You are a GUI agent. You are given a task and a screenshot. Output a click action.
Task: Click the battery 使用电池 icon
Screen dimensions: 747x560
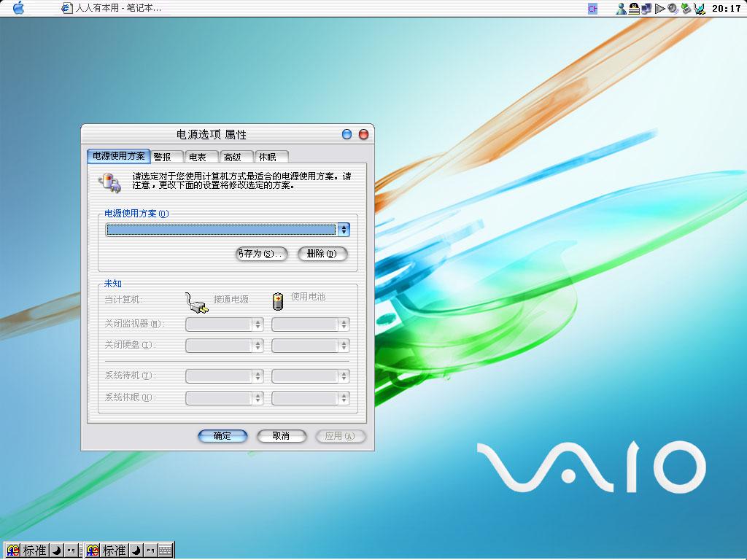point(278,301)
